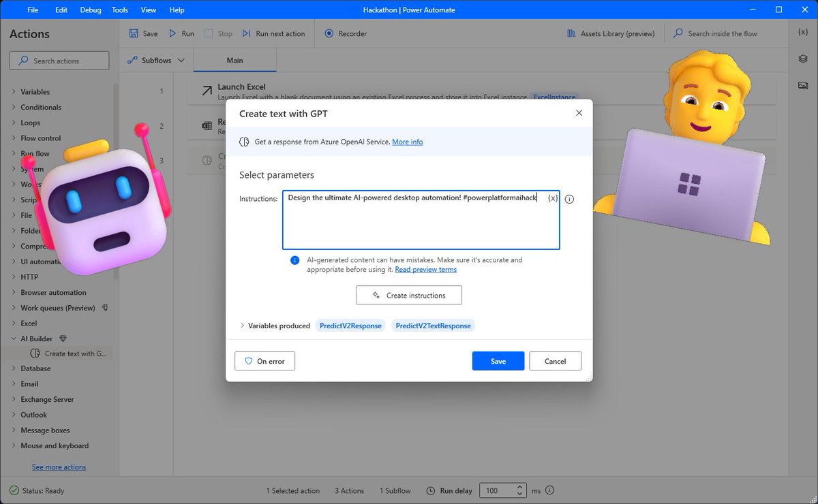This screenshot has width=818, height=504.
Task: Save the GPT action dialog
Action: [498, 361]
